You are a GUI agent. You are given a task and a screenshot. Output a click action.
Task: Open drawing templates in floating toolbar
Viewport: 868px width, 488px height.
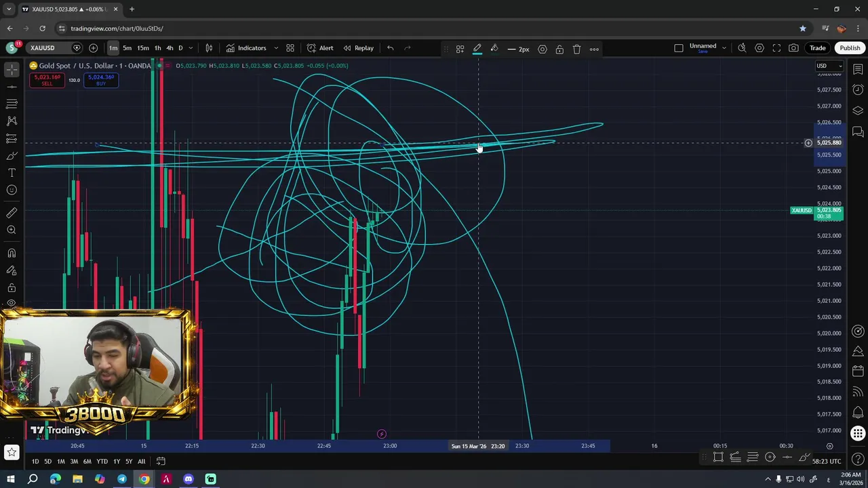pos(460,49)
